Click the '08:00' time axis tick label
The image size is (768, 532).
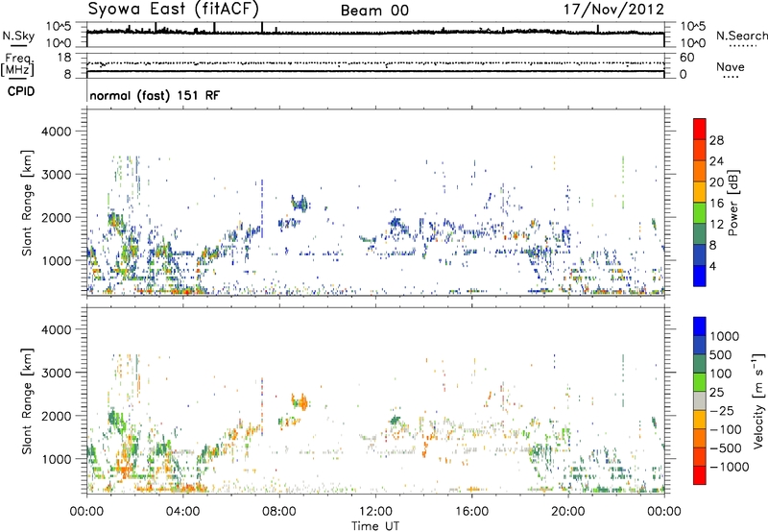(279, 512)
